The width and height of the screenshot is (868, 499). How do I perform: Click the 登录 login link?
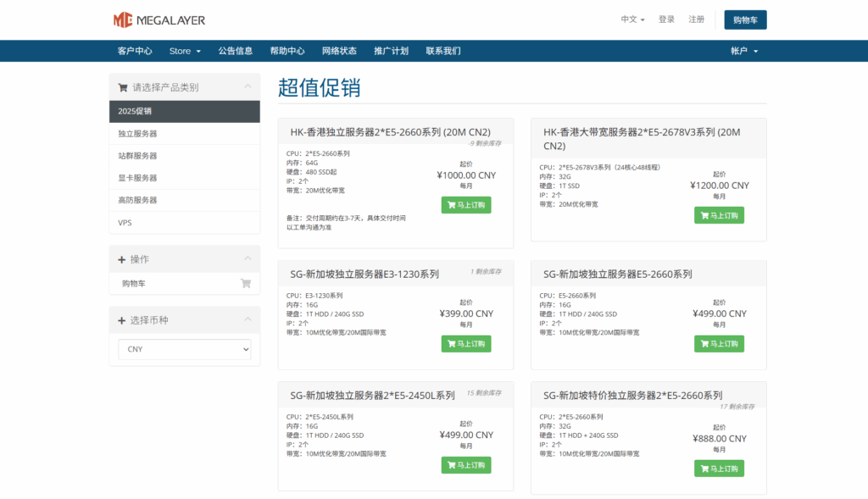[666, 19]
